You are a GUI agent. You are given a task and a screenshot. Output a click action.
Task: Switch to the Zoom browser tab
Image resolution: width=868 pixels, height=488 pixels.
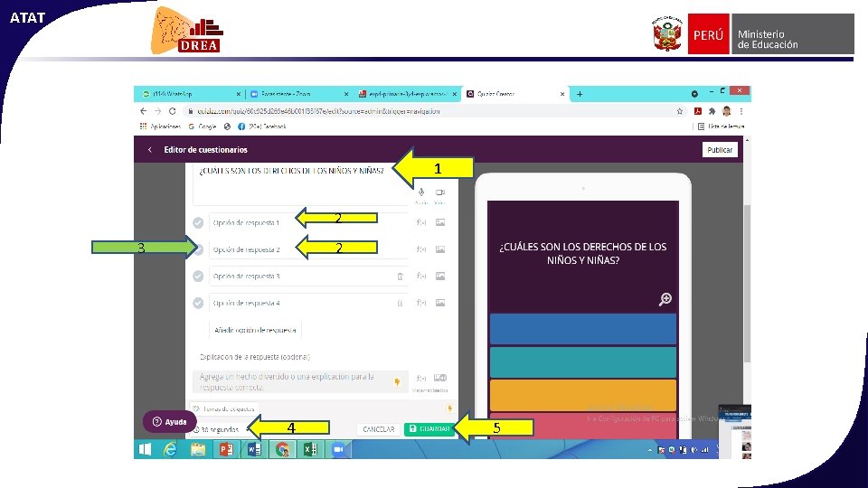click(x=297, y=94)
